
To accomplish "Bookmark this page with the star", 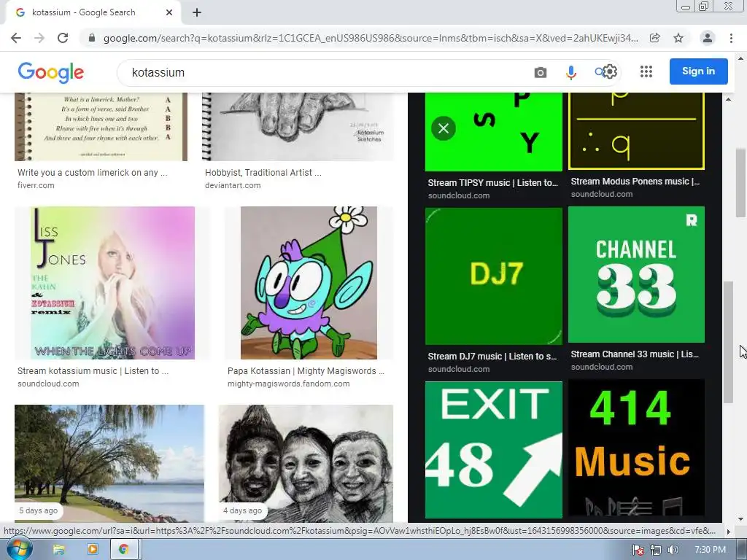I will point(678,38).
